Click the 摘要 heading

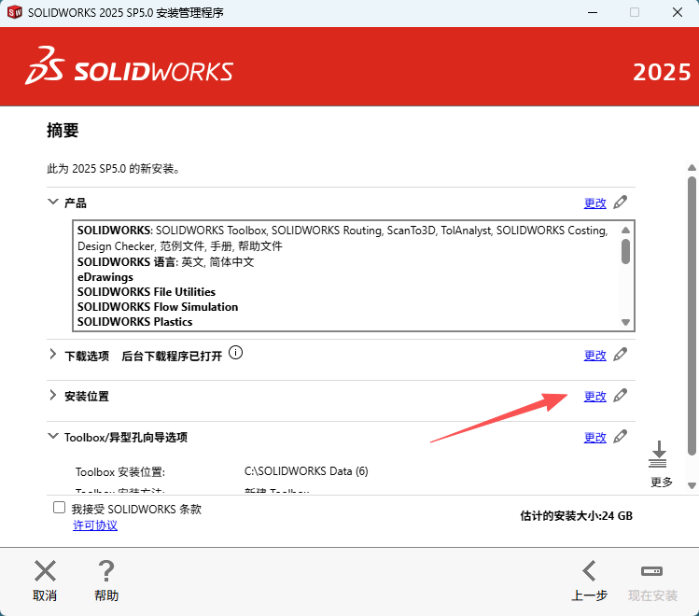coord(63,130)
